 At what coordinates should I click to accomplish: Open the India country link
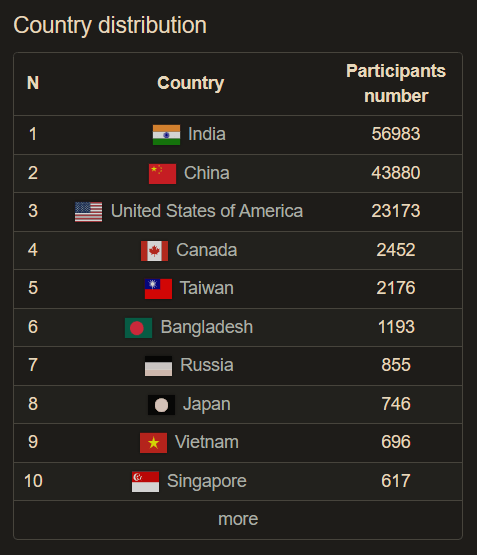(207, 134)
